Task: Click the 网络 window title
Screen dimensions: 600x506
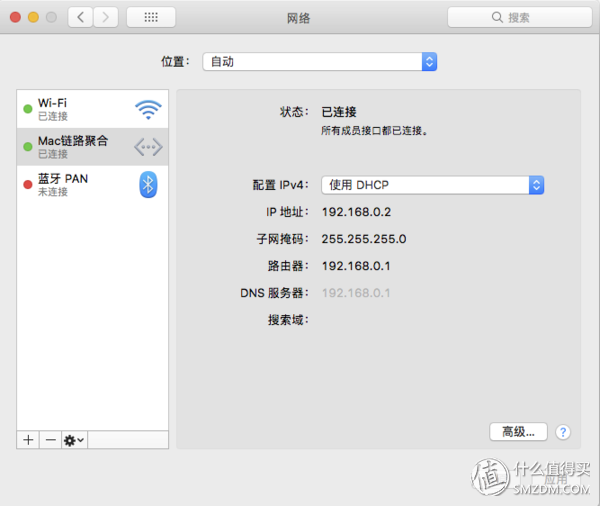Action: pyautogui.click(x=298, y=18)
